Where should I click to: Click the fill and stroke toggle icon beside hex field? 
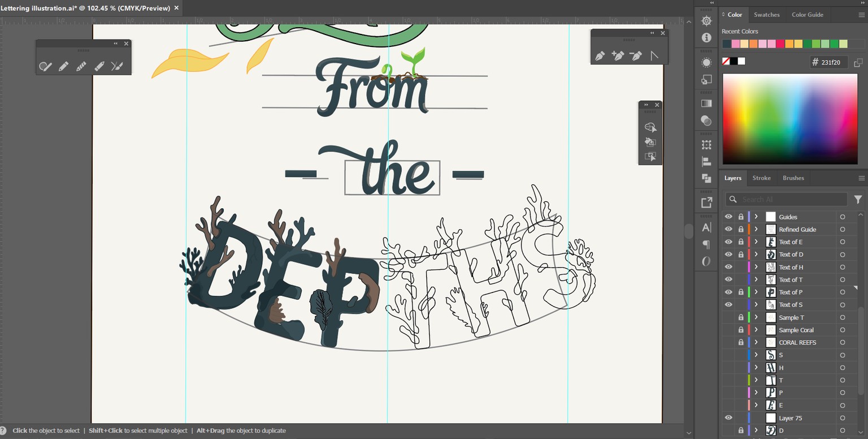tap(858, 62)
